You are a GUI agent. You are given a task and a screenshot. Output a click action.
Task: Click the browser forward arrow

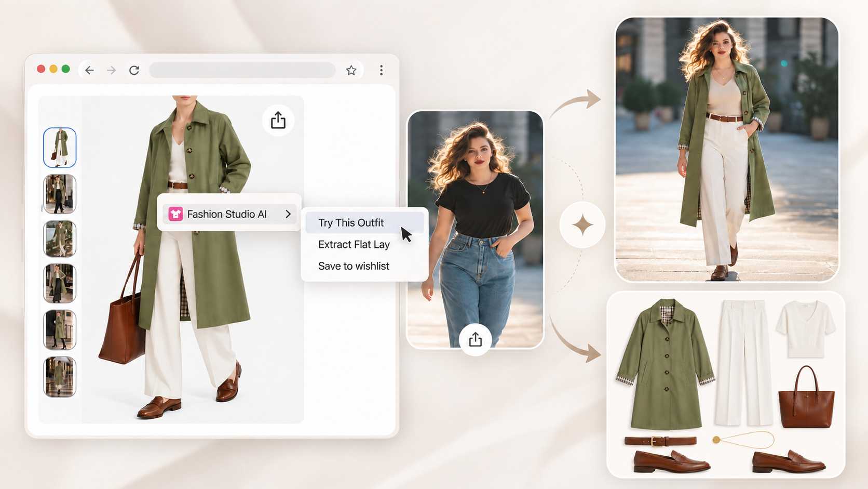[111, 70]
